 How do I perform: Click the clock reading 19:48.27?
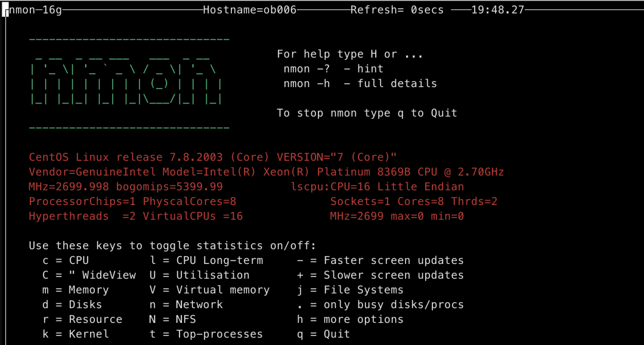498,10
